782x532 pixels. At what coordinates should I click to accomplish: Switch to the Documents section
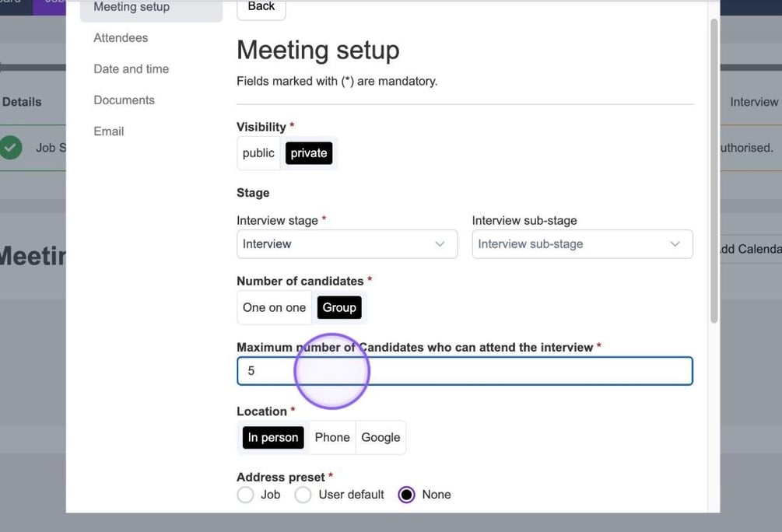[124, 100]
